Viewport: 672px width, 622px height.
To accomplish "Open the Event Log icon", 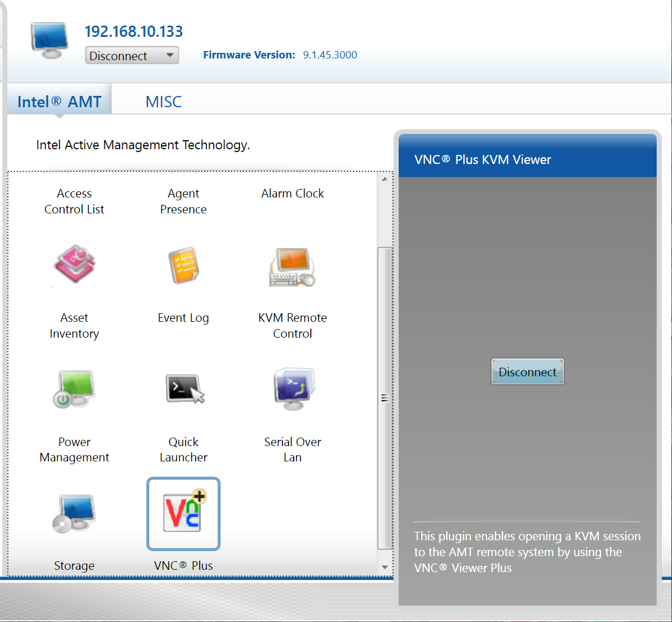I will [183, 265].
